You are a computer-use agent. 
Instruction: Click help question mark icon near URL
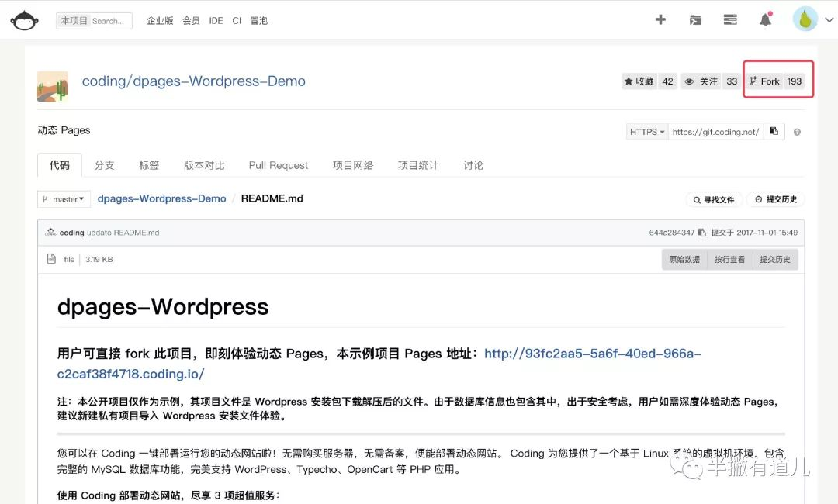(797, 133)
